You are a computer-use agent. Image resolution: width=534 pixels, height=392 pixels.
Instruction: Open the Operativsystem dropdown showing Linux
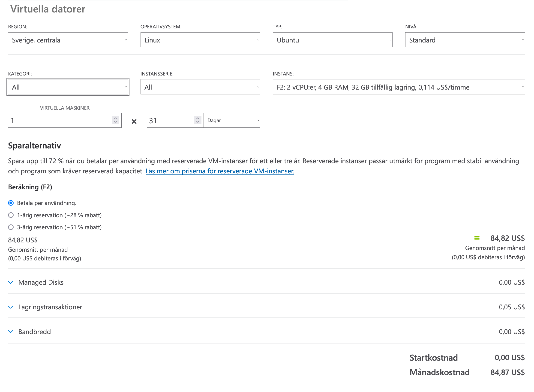(x=200, y=40)
